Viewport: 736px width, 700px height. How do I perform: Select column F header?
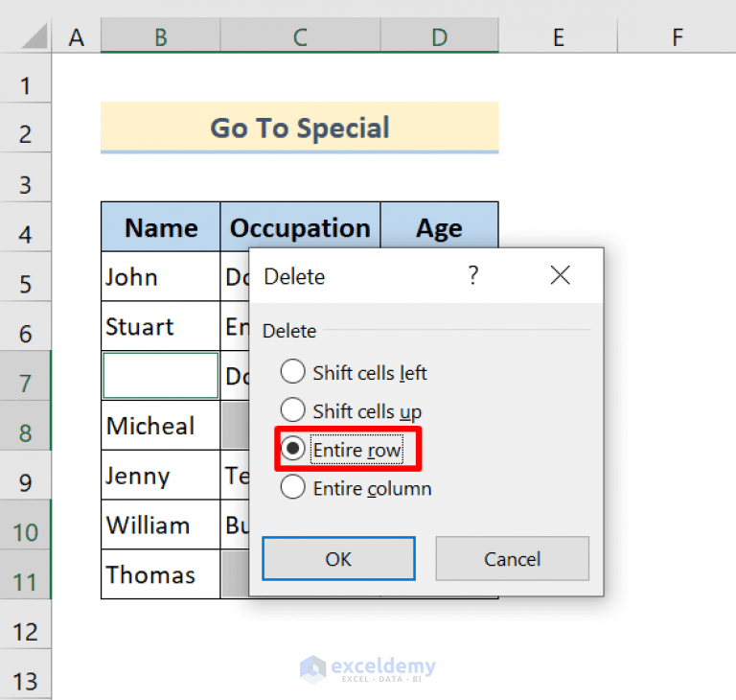pyautogui.click(x=677, y=36)
